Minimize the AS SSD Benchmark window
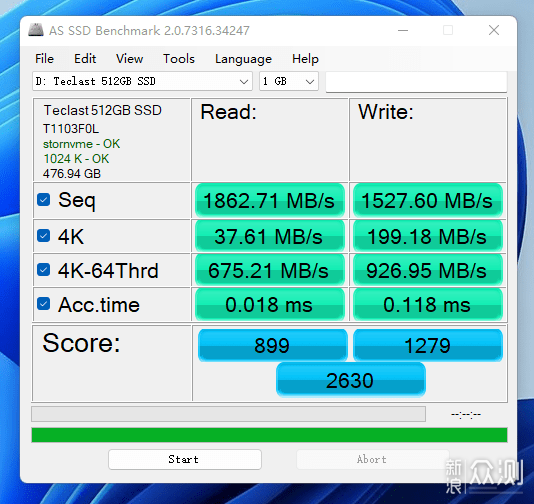534x504 pixels. click(x=403, y=30)
